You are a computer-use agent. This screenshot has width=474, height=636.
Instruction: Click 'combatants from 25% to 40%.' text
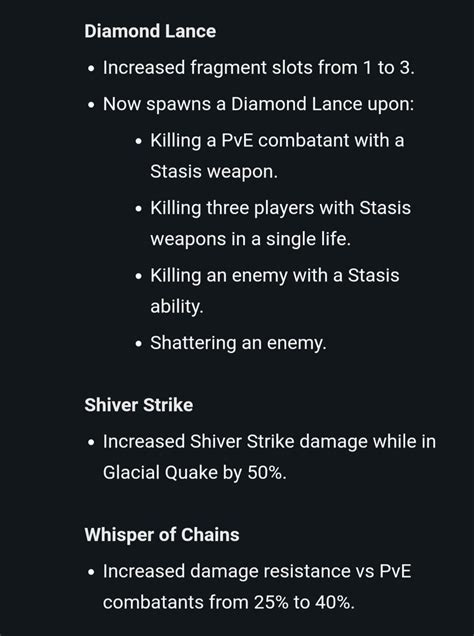(229, 602)
